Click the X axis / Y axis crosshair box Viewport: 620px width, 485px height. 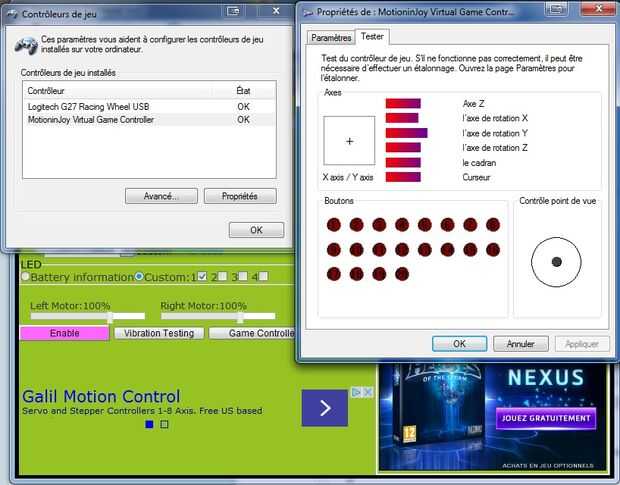coord(349,140)
